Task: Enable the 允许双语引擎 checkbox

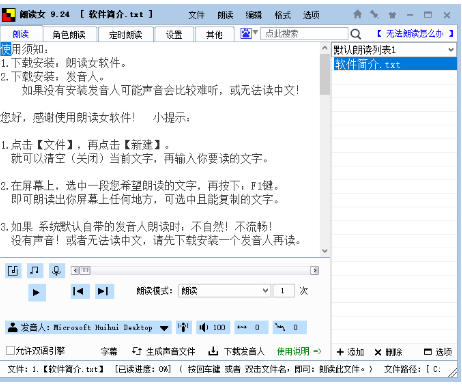Action: tap(10, 351)
